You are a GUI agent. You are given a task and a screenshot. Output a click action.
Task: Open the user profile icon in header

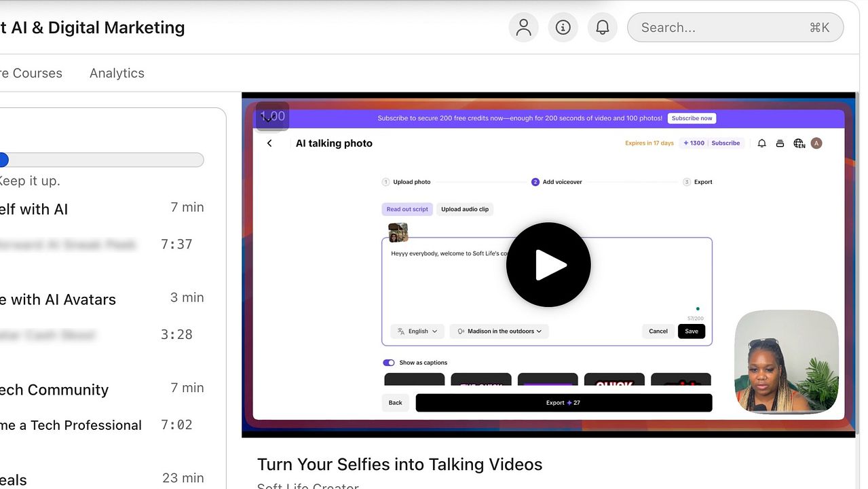tap(523, 27)
